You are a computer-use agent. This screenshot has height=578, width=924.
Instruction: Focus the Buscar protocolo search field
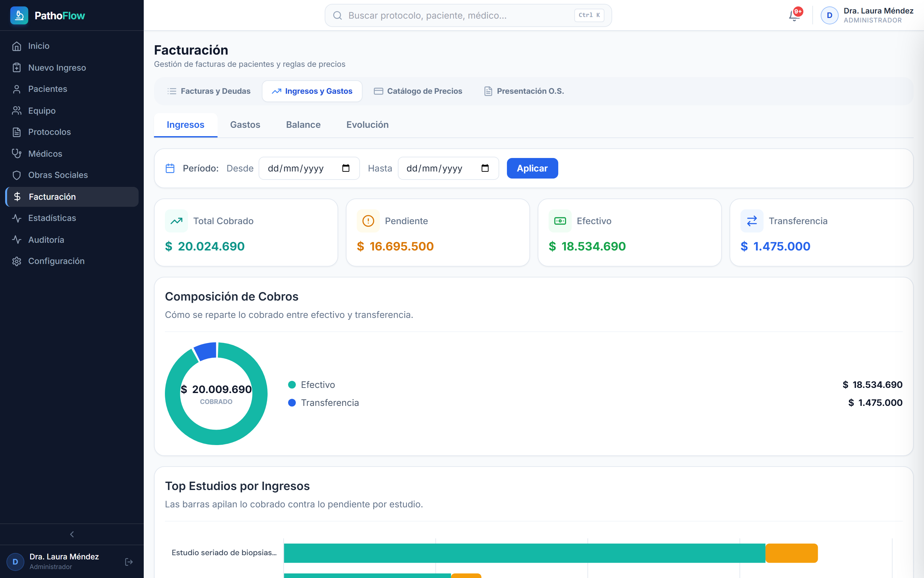pos(468,16)
